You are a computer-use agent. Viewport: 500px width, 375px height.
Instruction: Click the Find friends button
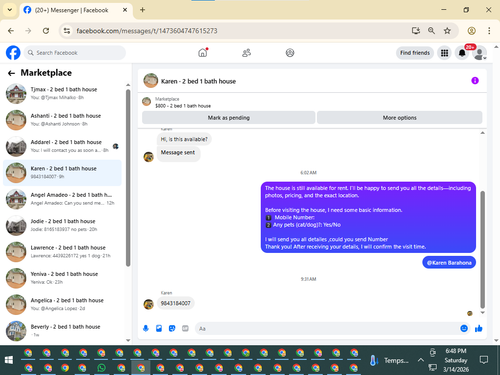point(415,53)
